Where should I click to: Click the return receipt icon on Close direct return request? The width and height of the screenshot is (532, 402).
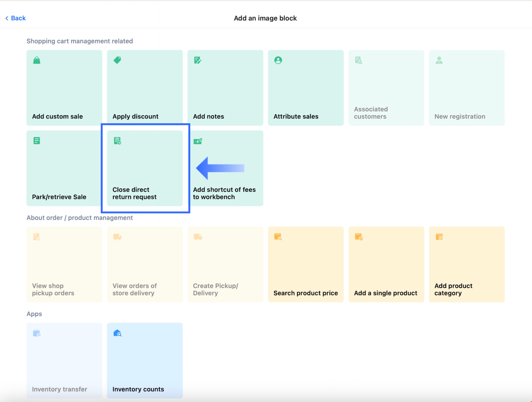coord(117,141)
